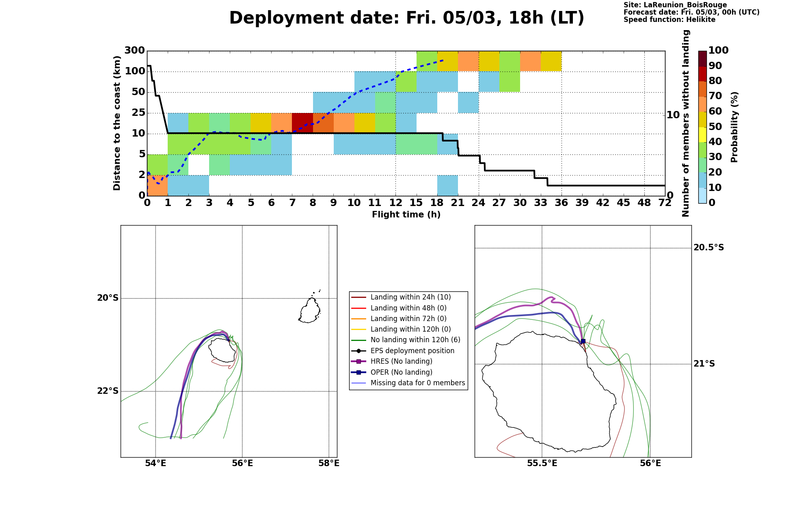Click the pale blue 0–10 colorbar segment
The height and width of the screenshot is (508, 812).
click(702, 195)
